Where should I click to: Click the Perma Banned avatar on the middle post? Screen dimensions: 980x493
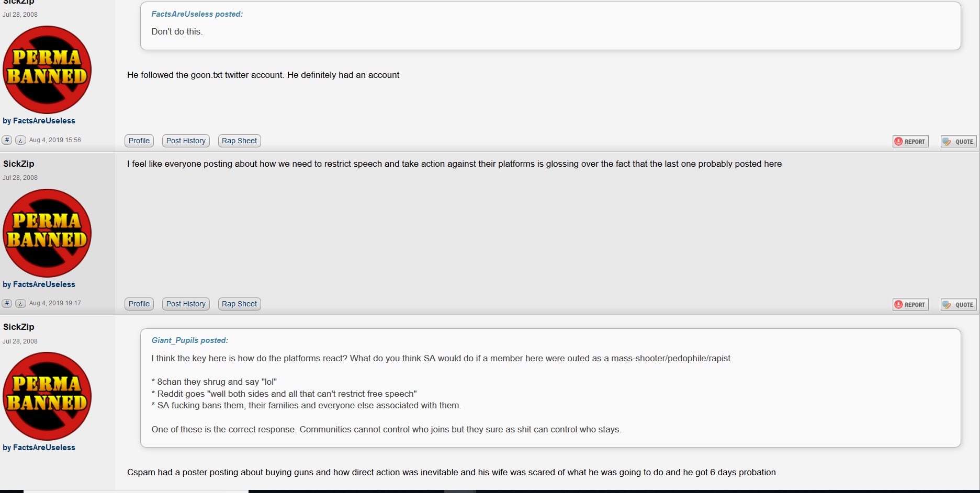point(47,233)
